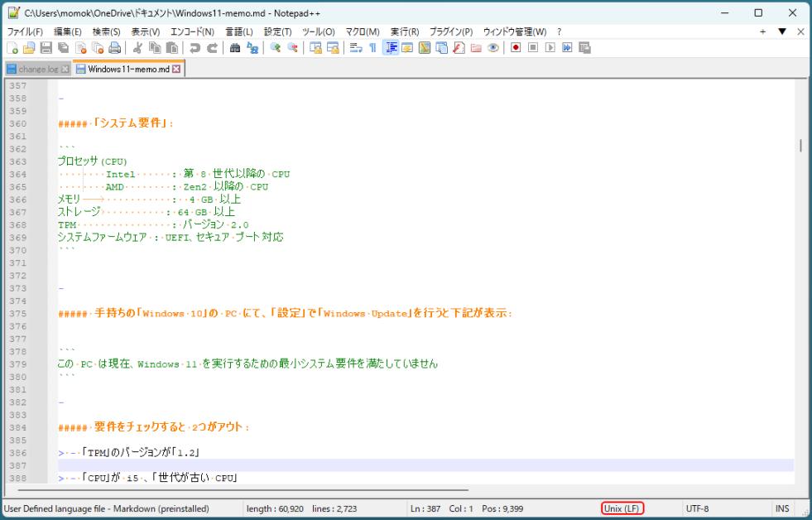Click the horizontal scrollbar thumb
Image resolution: width=812 pixels, height=520 pixels.
[x=243, y=489]
